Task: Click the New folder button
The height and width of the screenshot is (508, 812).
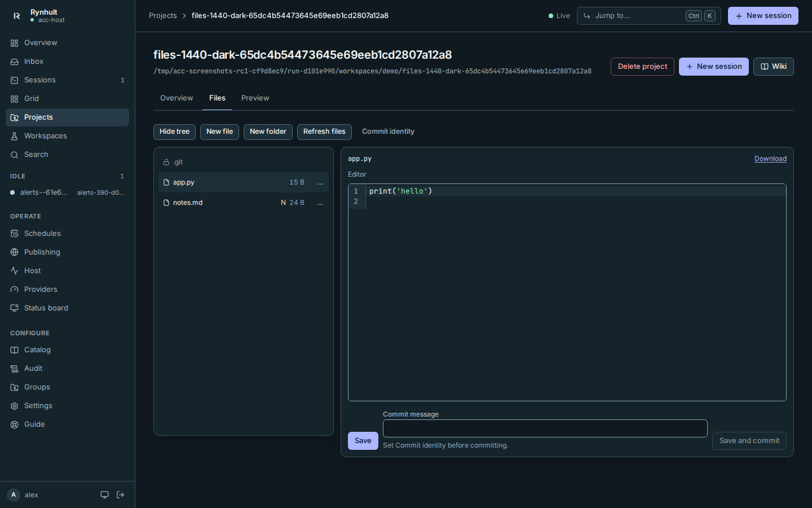Action: coord(268,132)
